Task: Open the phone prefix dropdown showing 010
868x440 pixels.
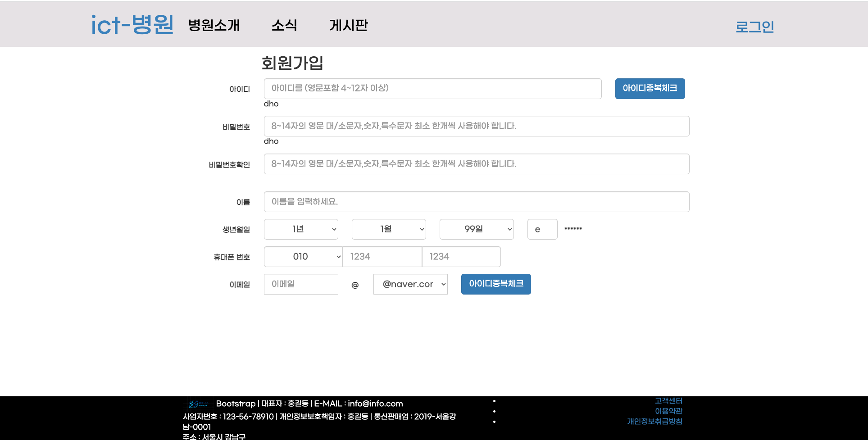Action: click(302, 256)
